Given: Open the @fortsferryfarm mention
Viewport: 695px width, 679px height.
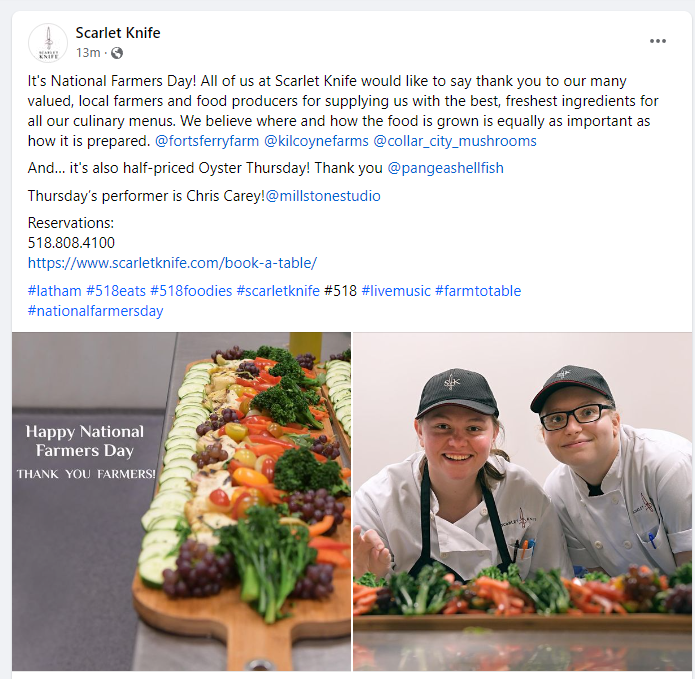Looking at the screenshot, I should (207, 141).
